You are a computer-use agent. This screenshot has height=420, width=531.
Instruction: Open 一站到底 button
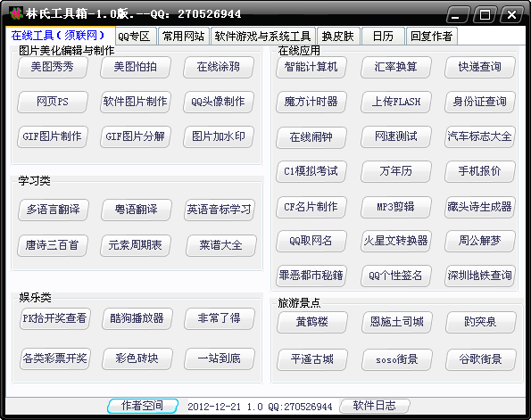220,358
